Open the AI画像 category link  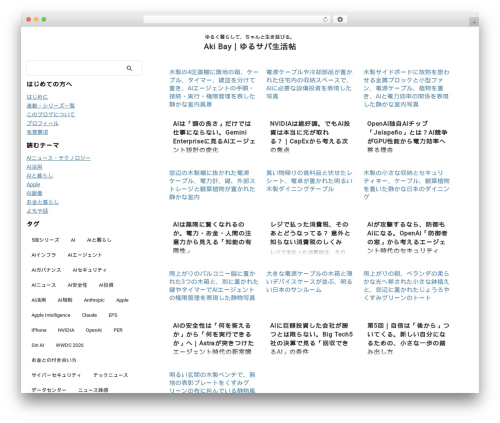click(34, 193)
